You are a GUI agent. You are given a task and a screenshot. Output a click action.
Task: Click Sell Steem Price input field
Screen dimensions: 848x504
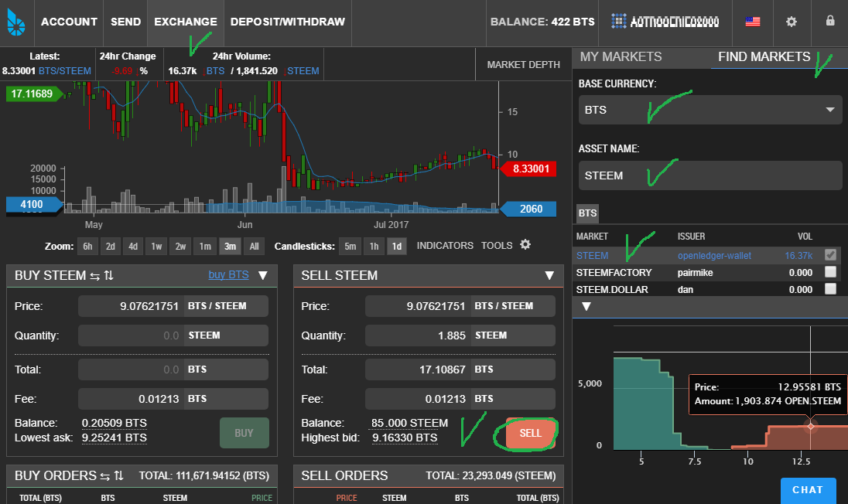(x=418, y=306)
